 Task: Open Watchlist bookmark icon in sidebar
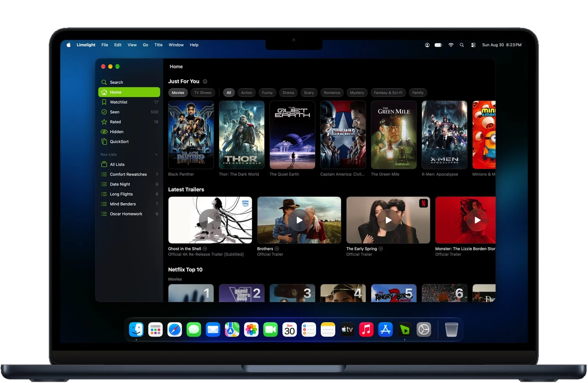104,102
